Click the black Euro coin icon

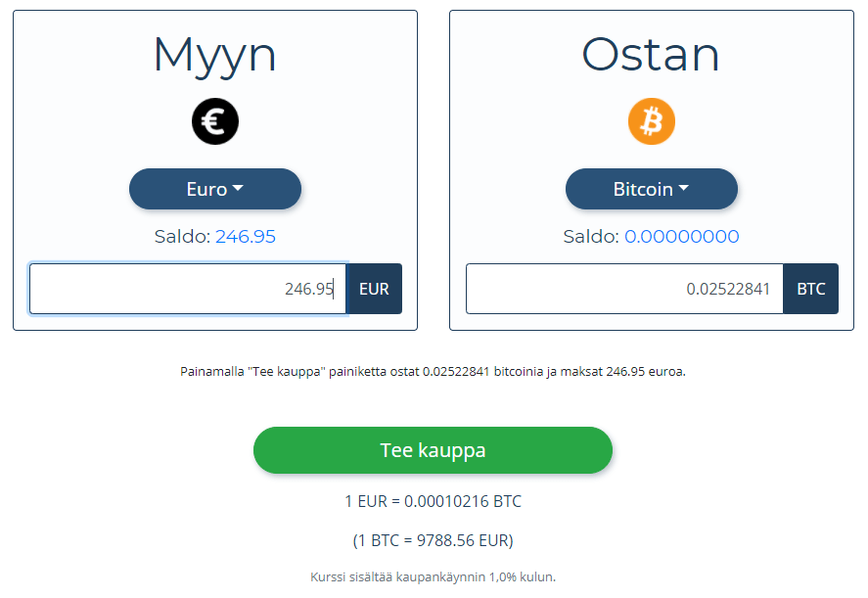[215, 122]
